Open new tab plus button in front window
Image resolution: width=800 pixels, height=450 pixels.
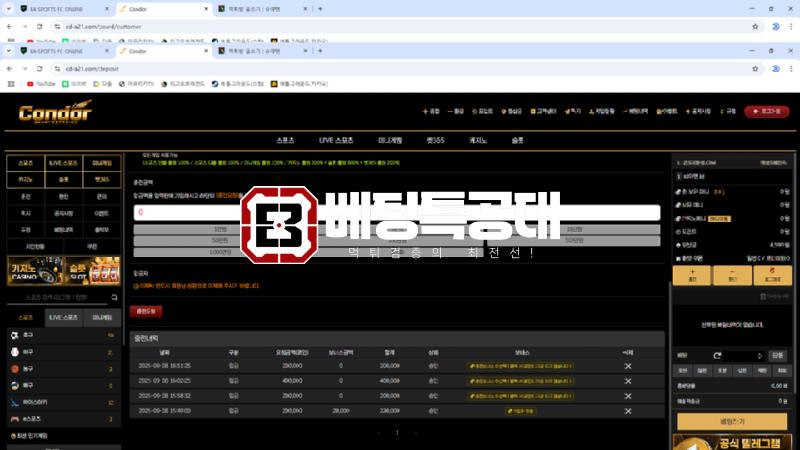pos(320,51)
